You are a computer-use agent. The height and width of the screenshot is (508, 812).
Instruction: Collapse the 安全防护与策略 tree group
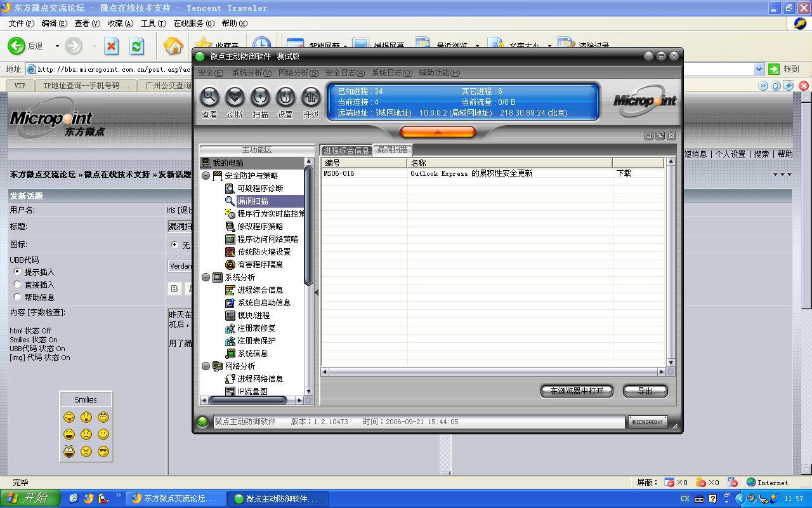[206, 176]
